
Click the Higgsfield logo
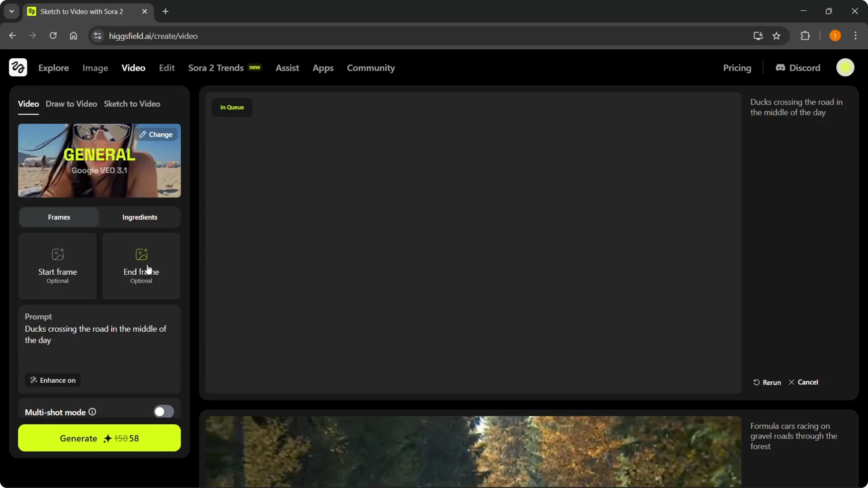[17, 67]
